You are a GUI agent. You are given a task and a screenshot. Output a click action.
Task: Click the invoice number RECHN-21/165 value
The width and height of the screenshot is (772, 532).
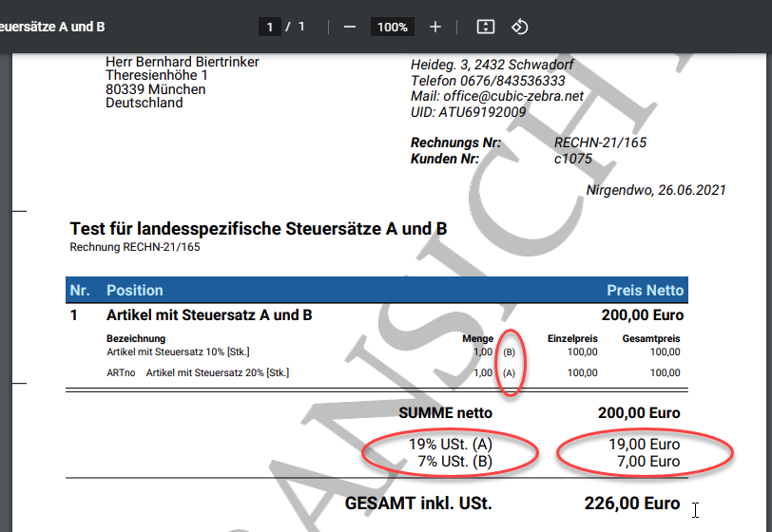click(600, 142)
